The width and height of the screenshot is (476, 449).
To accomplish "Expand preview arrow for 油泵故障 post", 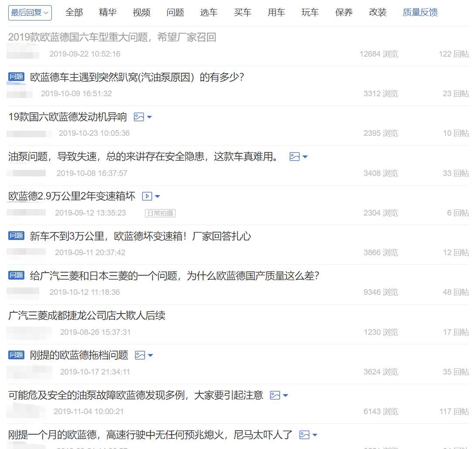I will [x=285, y=395].
